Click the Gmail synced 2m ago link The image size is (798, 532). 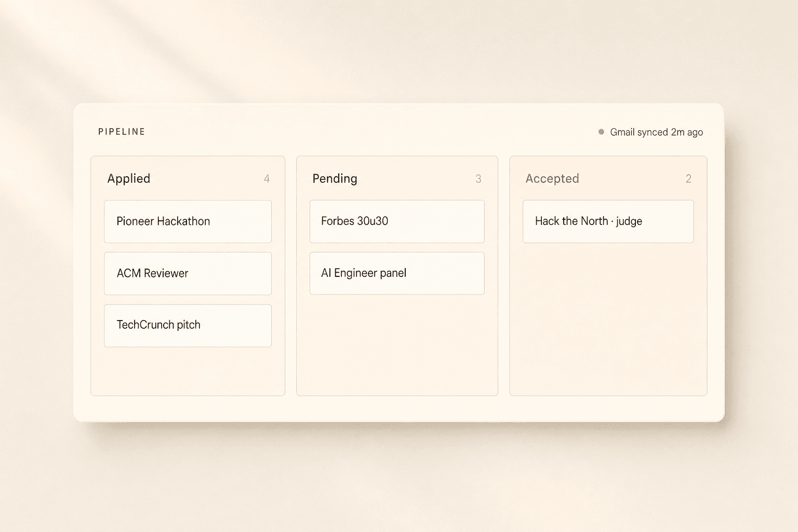[657, 132]
